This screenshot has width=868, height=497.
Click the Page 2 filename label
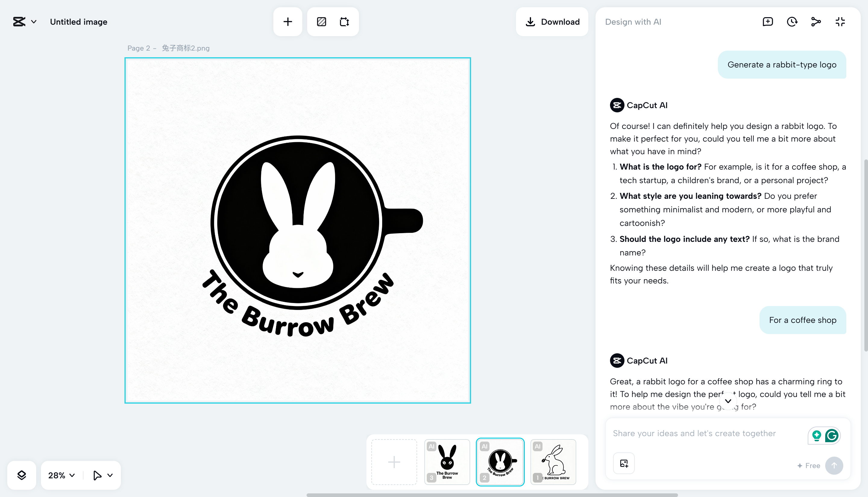[168, 48]
